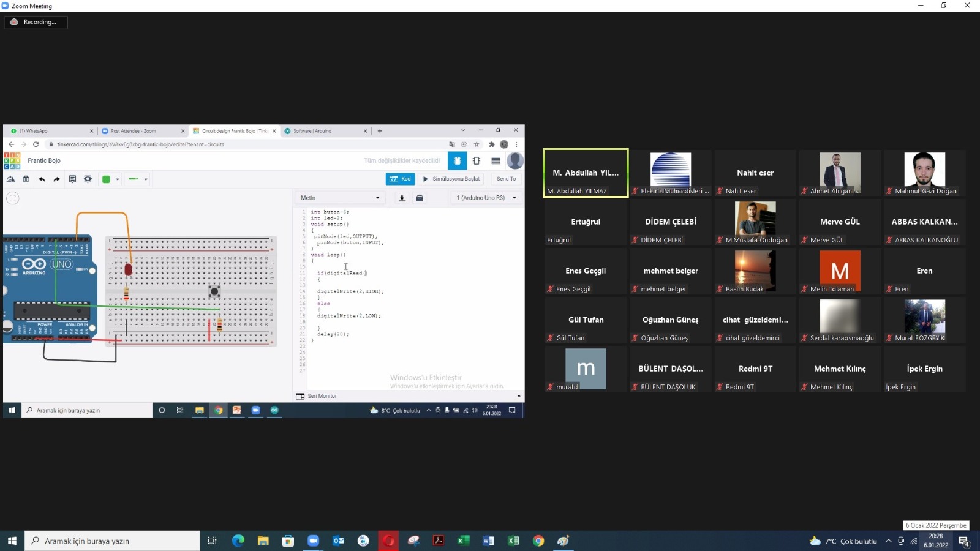Click Simülasyonu Başlat button

click(x=451, y=179)
